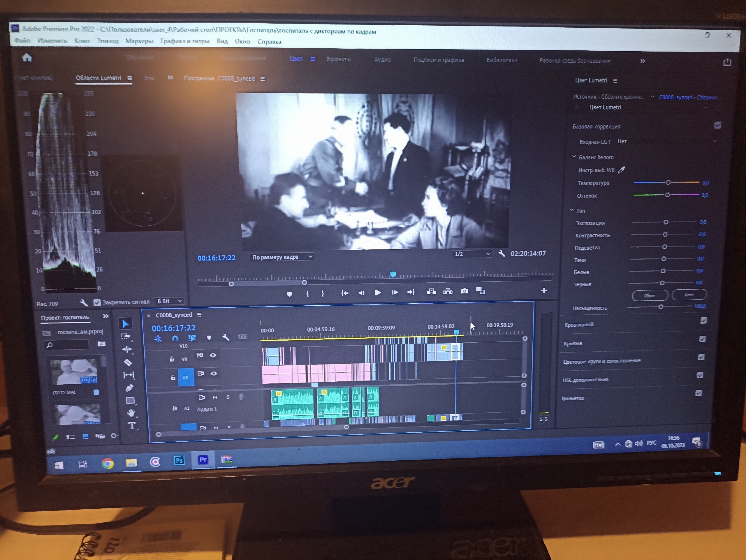Click the quick export share icon

pos(727,62)
